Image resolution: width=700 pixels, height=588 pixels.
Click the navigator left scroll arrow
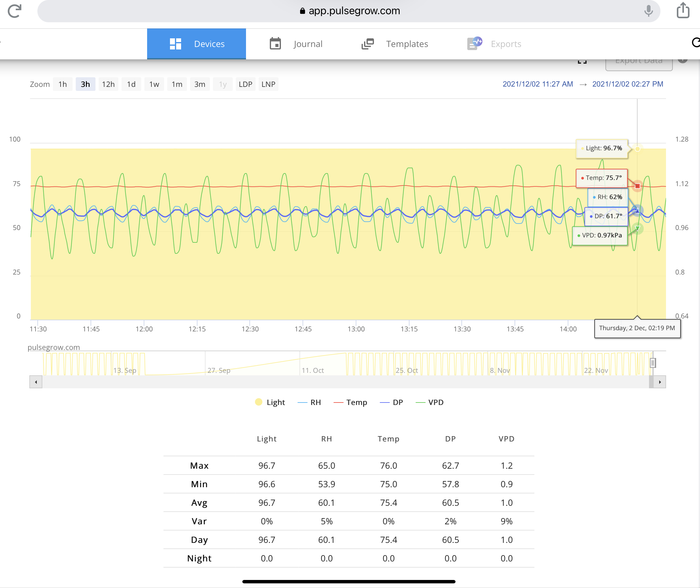(x=36, y=382)
